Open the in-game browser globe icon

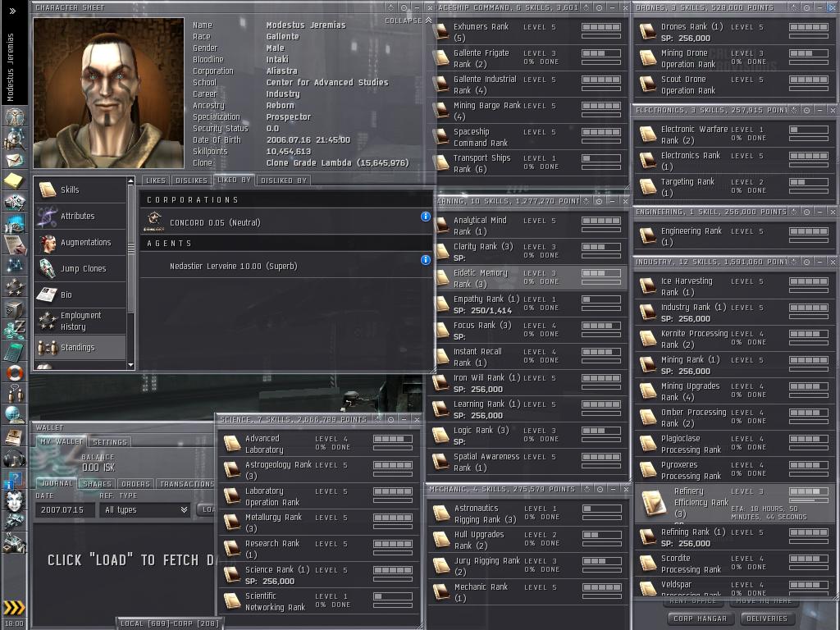point(15,414)
